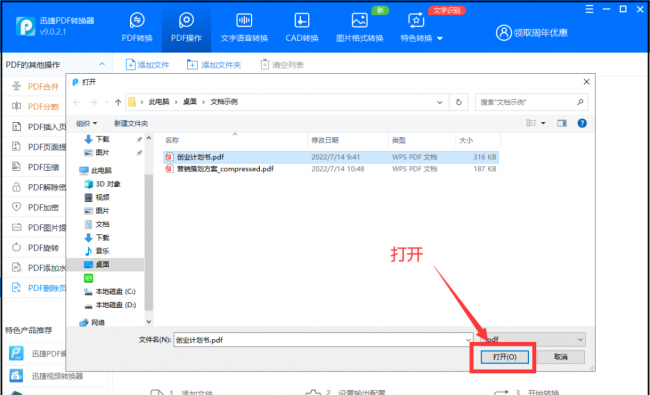Click the 文件名 input field
Image resolution: width=650 pixels, height=395 pixels.
coord(323,340)
